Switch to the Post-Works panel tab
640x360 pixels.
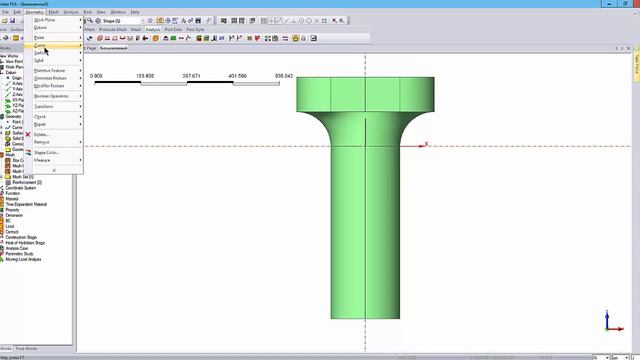point(27,349)
